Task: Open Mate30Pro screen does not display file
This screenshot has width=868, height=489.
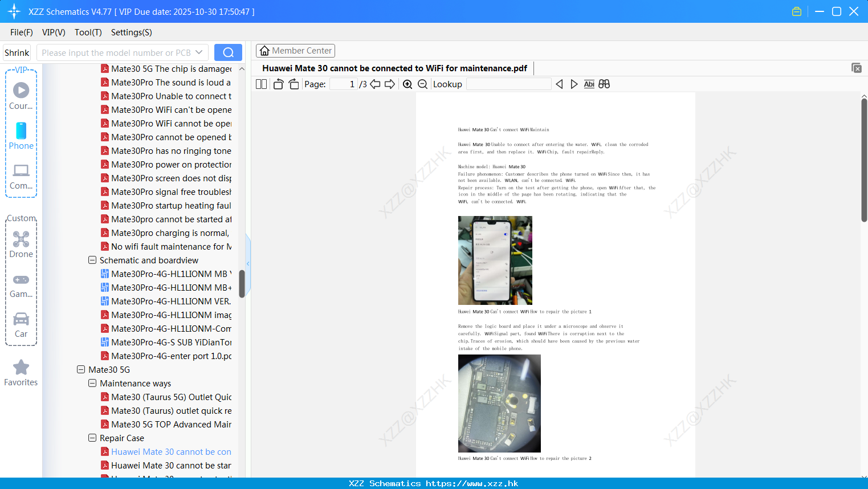Action: (166, 178)
